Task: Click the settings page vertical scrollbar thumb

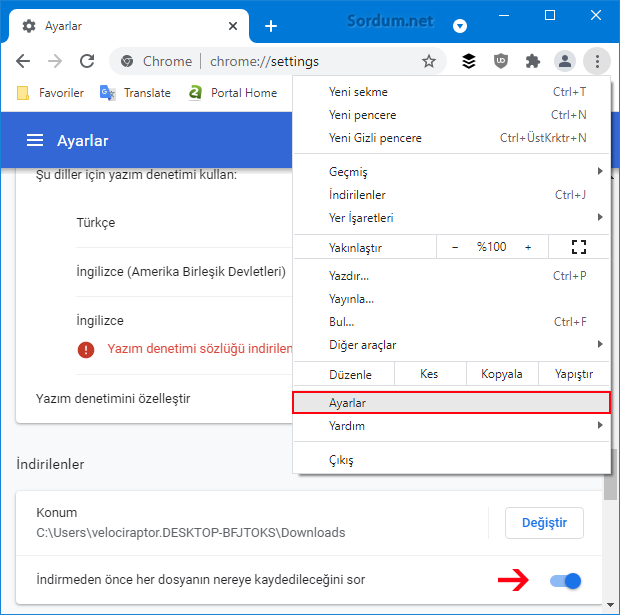Action: (610, 475)
